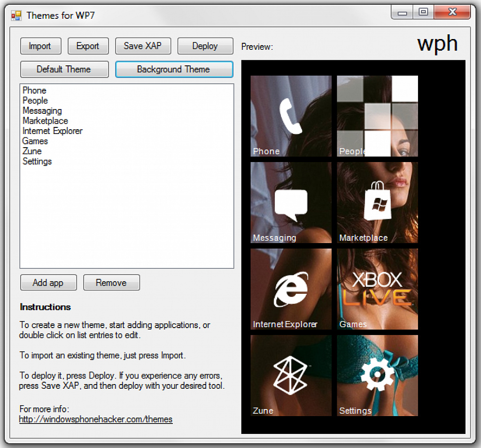
Task: Select Phone in the app list
Action: click(34, 91)
